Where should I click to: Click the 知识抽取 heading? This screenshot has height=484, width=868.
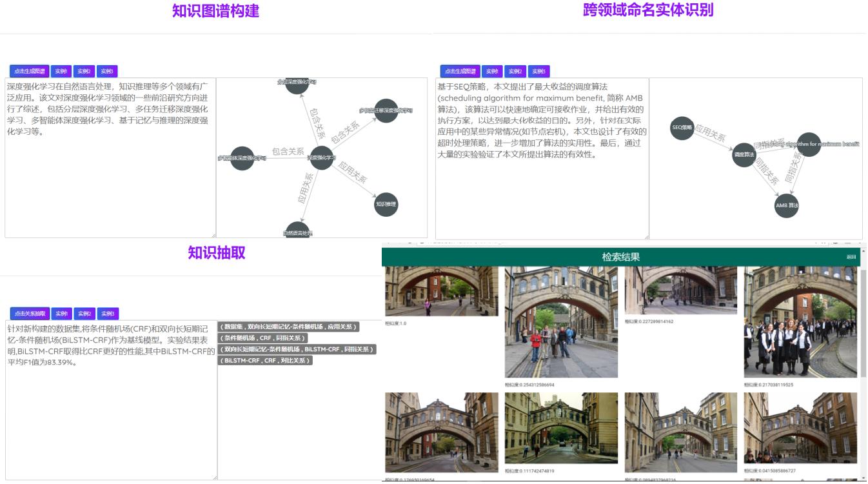click(x=217, y=253)
